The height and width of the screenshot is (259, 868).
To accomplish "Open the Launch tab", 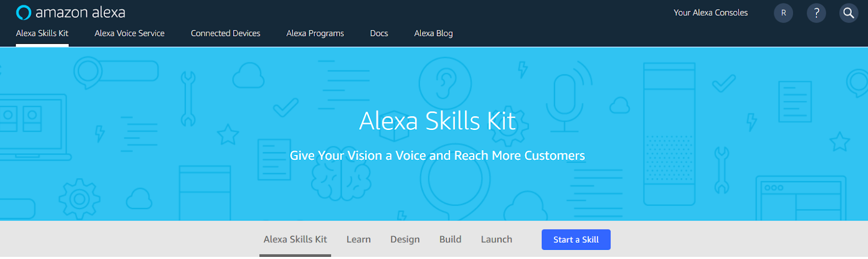I will point(496,239).
